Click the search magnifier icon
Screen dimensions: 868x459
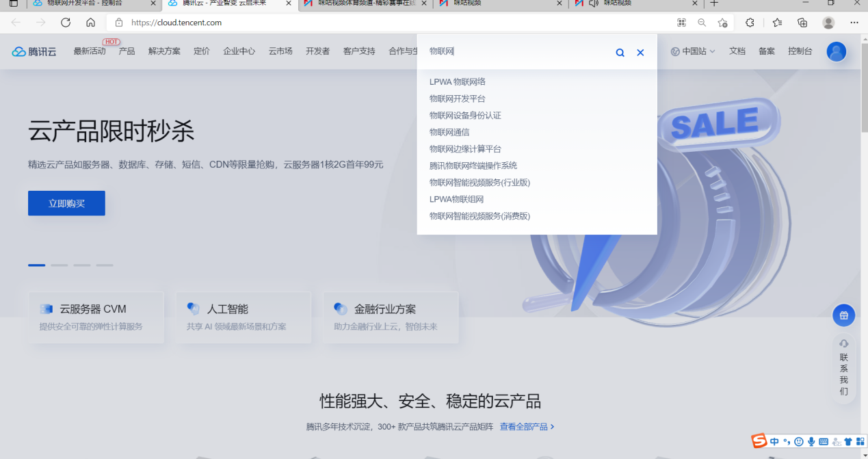(x=620, y=53)
